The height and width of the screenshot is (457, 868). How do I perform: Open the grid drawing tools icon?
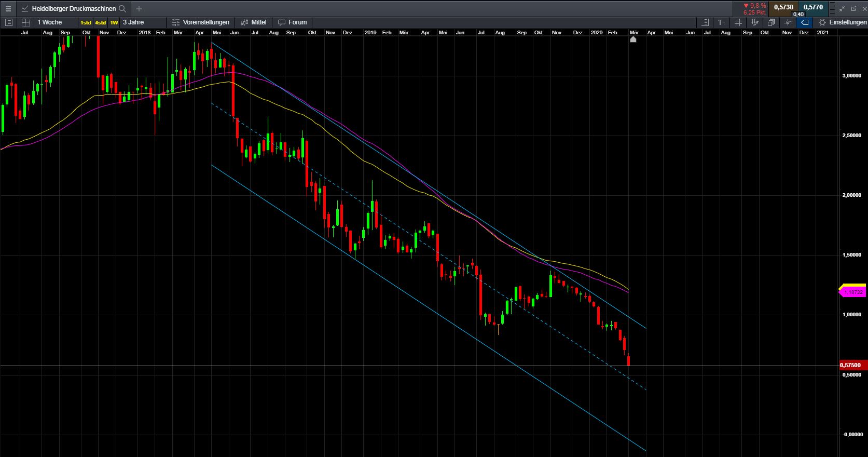pyautogui.click(x=755, y=22)
